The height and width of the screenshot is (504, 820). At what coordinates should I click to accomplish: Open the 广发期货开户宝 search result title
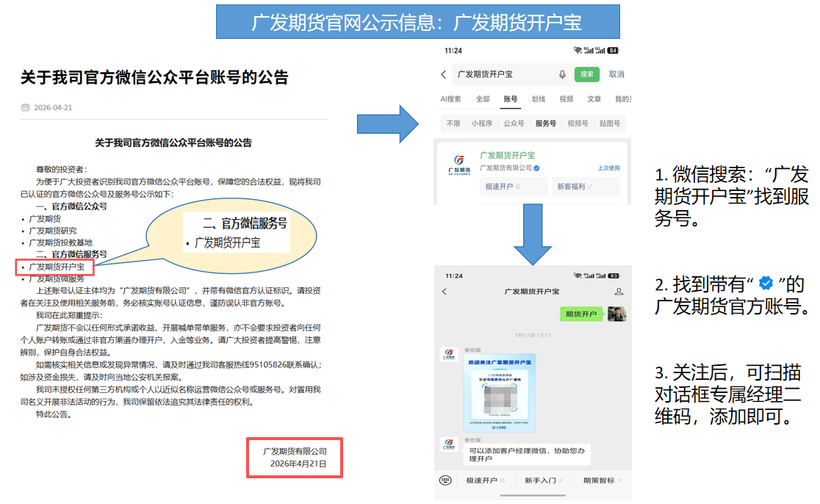[507, 155]
